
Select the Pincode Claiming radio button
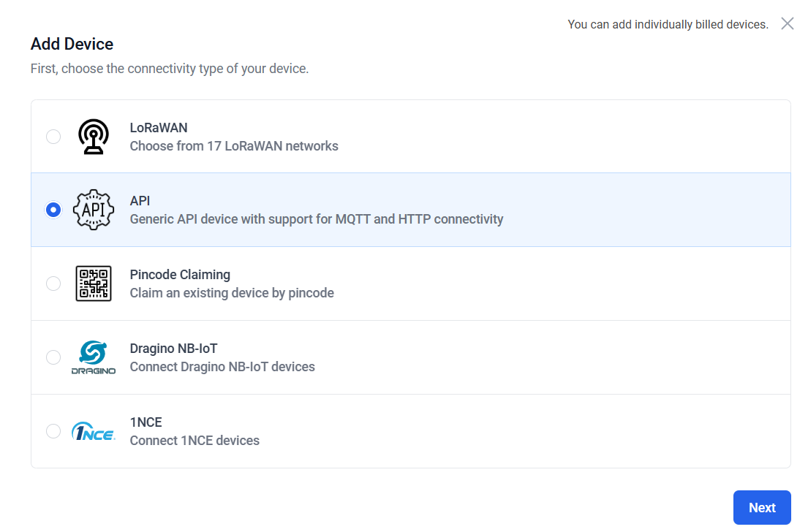tap(53, 284)
